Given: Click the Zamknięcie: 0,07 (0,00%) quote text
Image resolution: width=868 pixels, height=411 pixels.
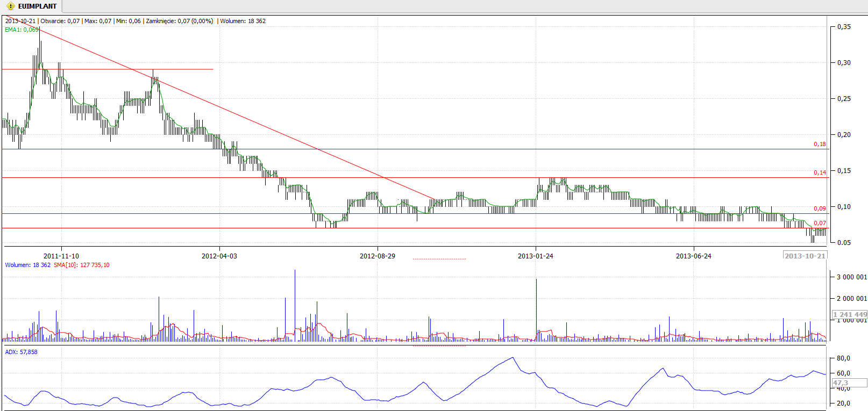Looking at the screenshot, I should tap(180, 21).
